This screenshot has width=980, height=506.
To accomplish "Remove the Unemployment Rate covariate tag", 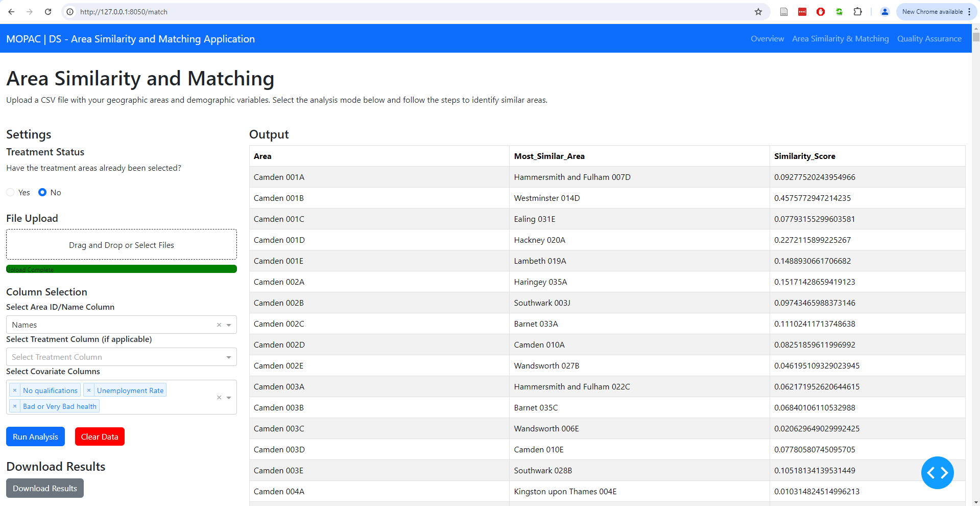I will (89, 390).
